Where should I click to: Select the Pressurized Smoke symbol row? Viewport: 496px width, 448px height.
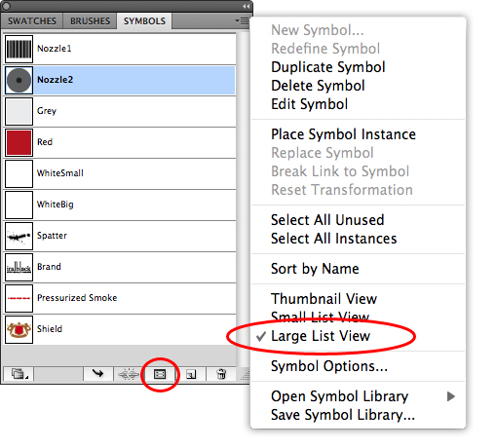(120, 298)
